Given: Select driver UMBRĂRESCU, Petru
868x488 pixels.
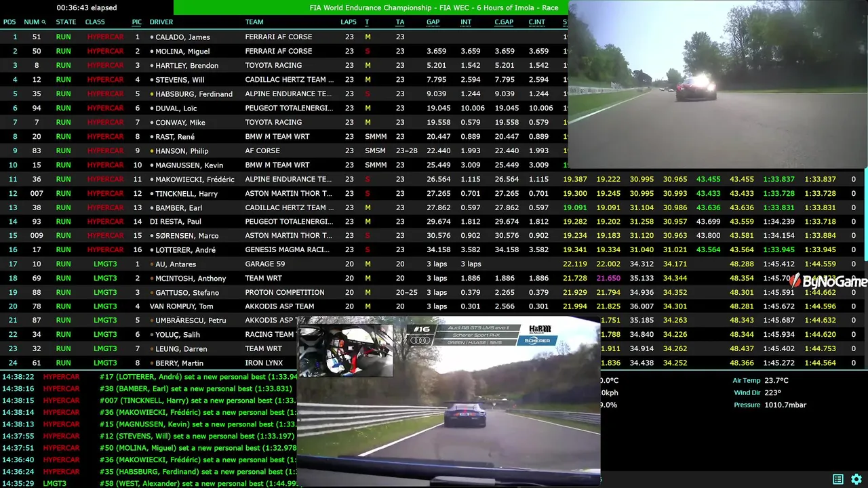Looking at the screenshot, I should pos(191,321).
